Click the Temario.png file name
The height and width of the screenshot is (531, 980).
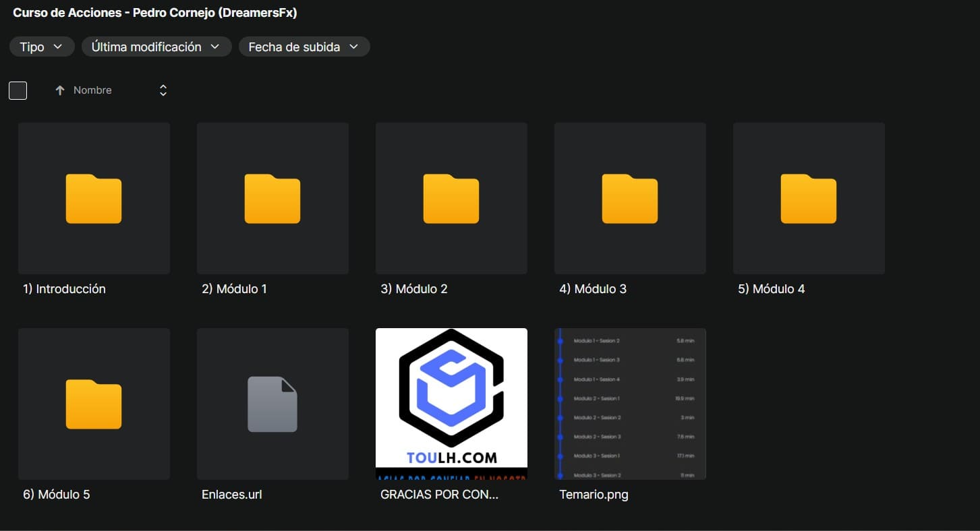click(594, 495)
